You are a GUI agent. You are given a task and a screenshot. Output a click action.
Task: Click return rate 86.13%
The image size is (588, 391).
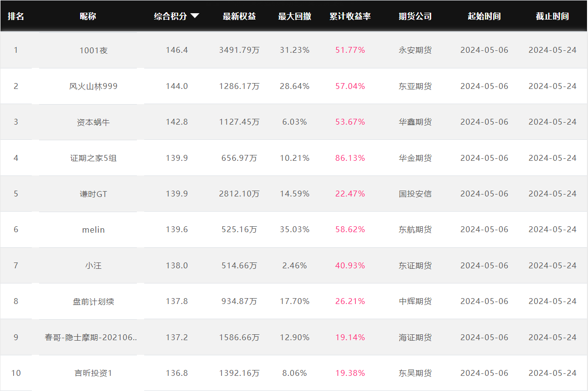tap(350, 158)
